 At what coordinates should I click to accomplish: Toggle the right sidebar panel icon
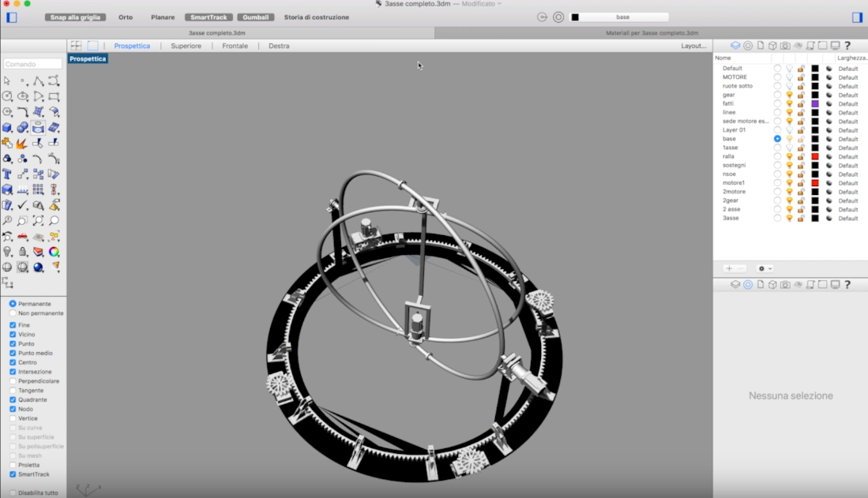[x=857, y=17]
